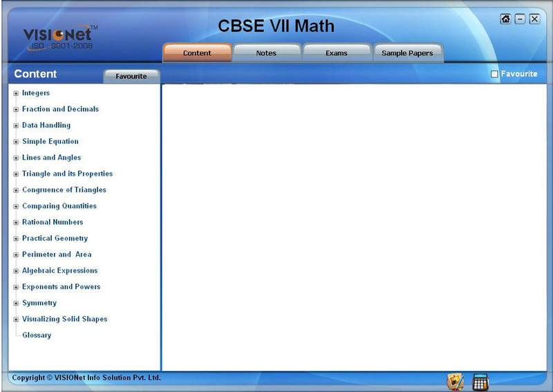Tick the Favourite checkbox
553x392 pixels.
click(494, 74)
